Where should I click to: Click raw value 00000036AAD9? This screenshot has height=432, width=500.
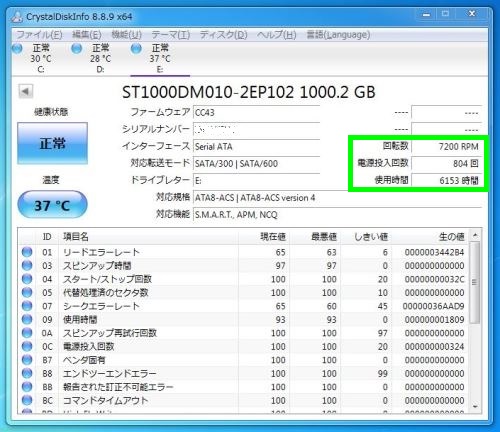433,306
